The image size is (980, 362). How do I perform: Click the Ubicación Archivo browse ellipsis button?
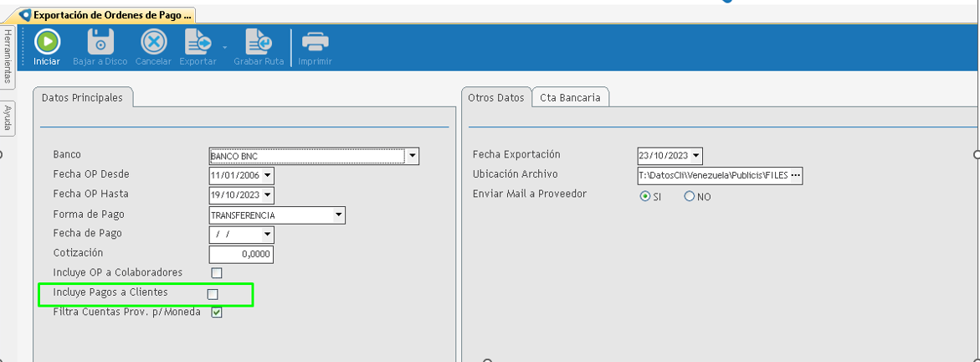click(796, 176)
